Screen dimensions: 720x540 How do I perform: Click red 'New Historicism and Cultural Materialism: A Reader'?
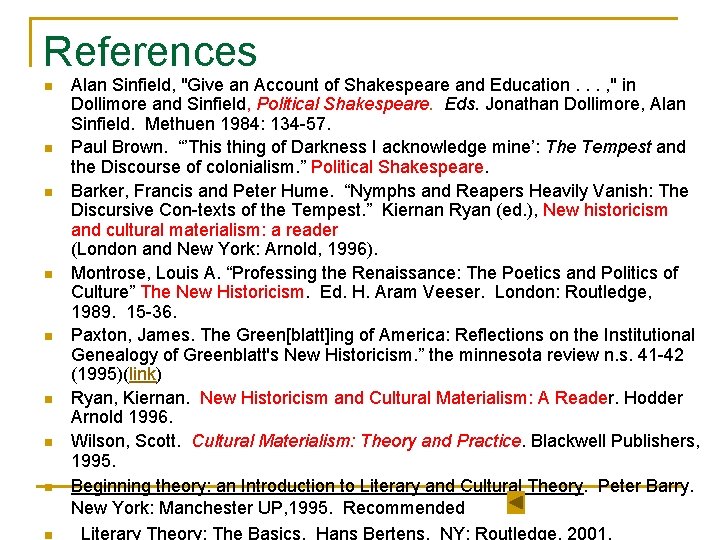[x=404, y=398]
